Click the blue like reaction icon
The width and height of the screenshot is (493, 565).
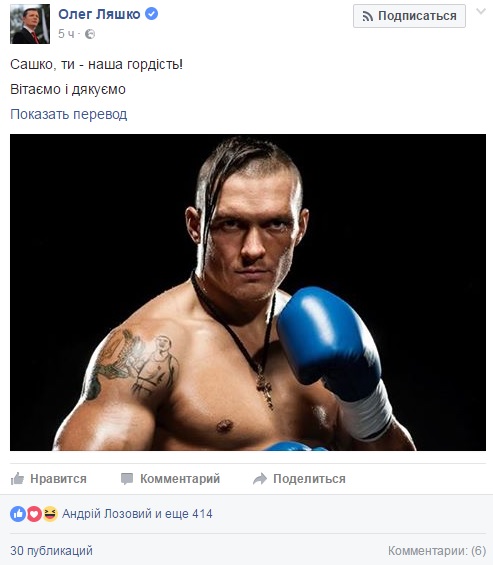pyautogui.click(x=18, y=514)
